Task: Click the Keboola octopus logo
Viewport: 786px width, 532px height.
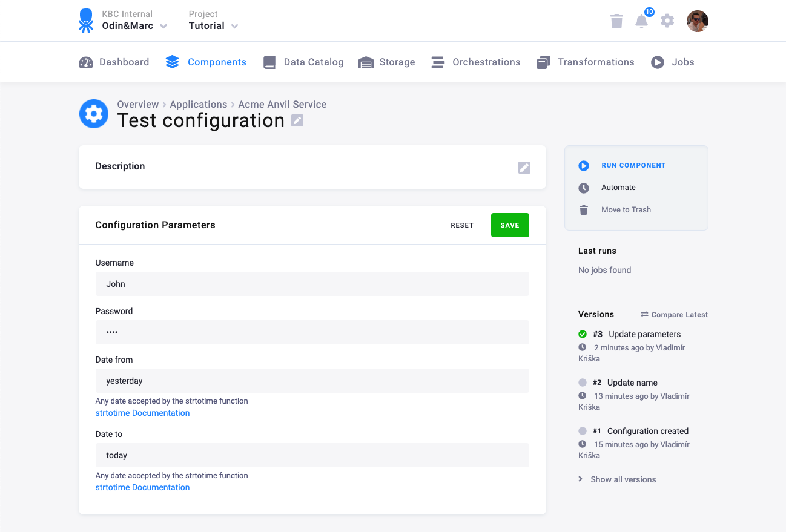Action: click(x=86, y=21)
